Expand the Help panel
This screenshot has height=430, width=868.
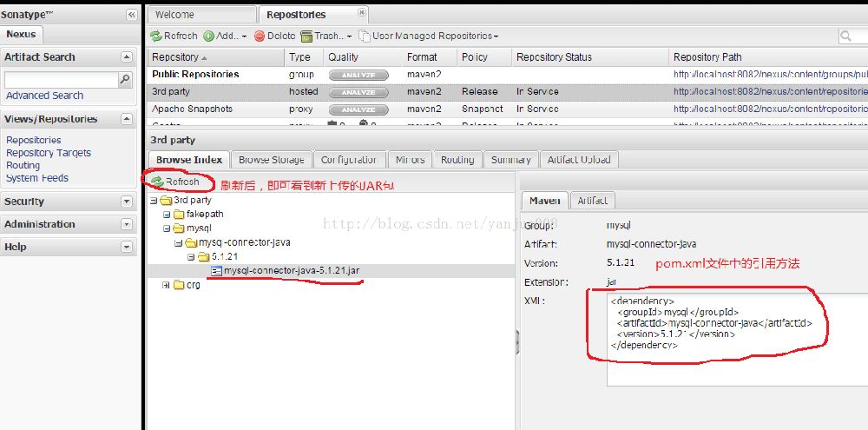coord(127,247)
